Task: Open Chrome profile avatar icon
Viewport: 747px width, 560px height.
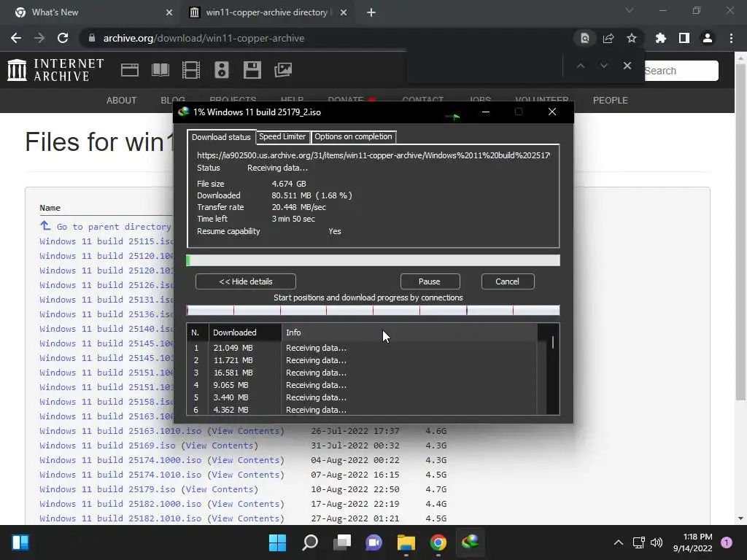Action: (x=708, y=38)
